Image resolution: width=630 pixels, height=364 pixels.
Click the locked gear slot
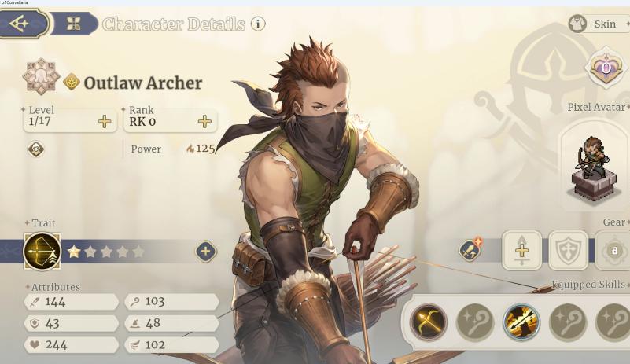point(613,251)
